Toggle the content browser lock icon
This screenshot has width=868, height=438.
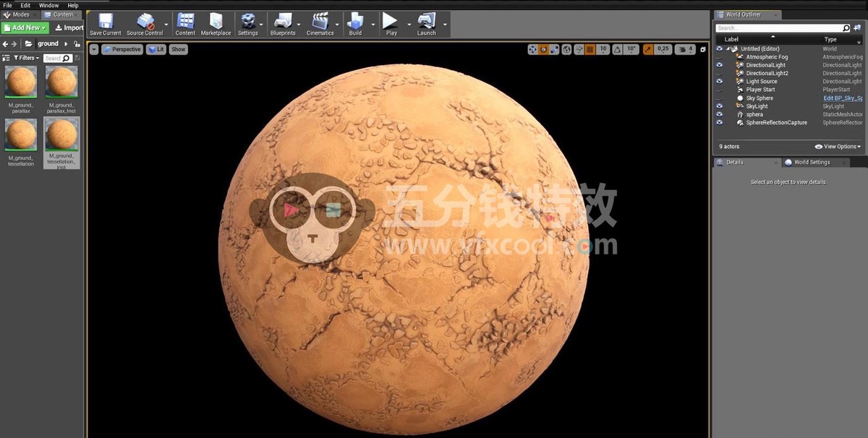pos(77,44)
